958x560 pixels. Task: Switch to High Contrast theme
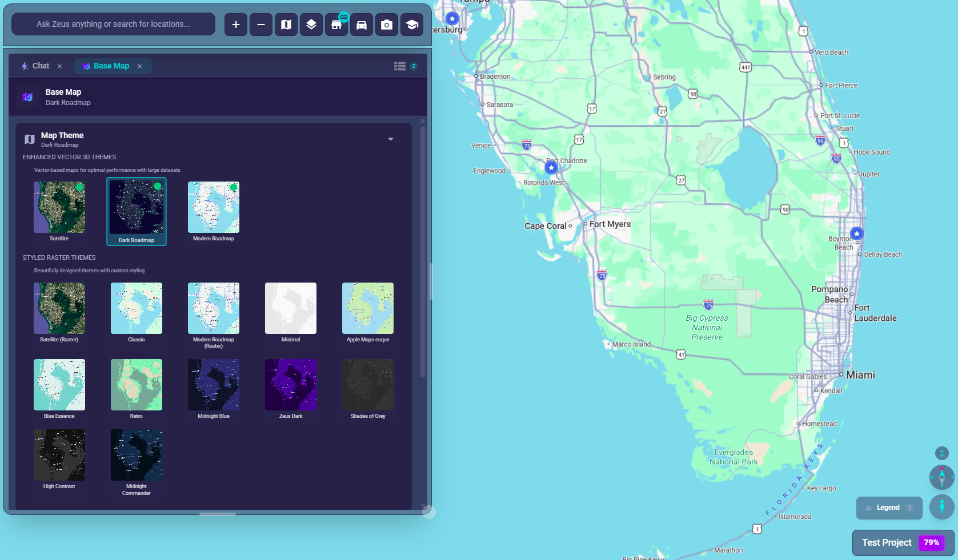pyautogui.click(x=59, y=459)
